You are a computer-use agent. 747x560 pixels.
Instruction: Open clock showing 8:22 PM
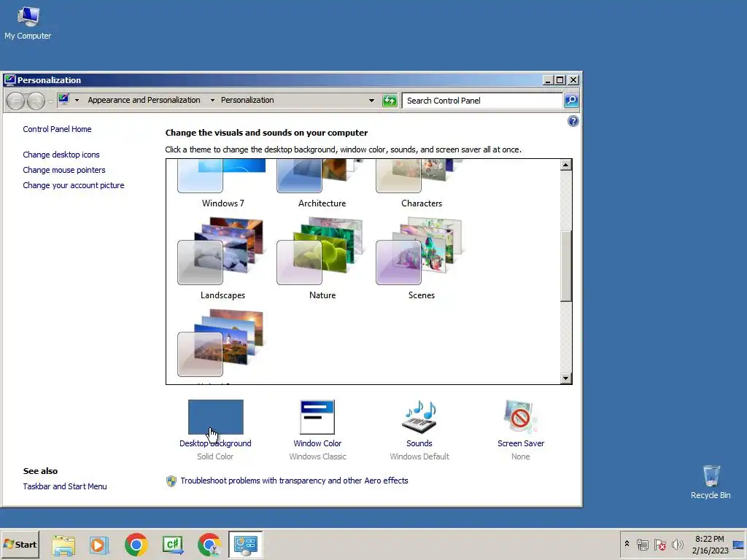coord(710,544)
